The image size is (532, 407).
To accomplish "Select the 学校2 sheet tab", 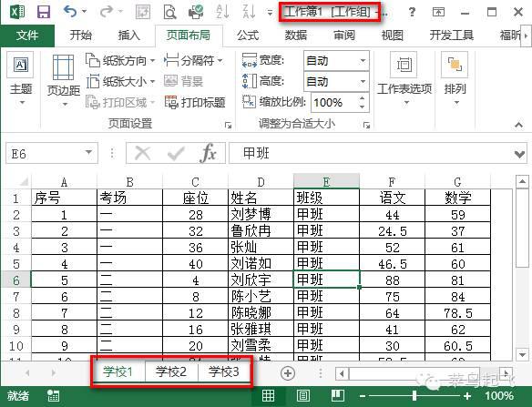I will [x=171, y=372].
